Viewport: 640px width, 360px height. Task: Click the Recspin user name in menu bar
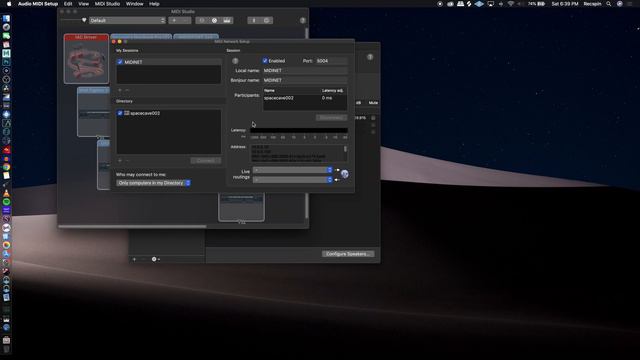[x=592, y=4]
